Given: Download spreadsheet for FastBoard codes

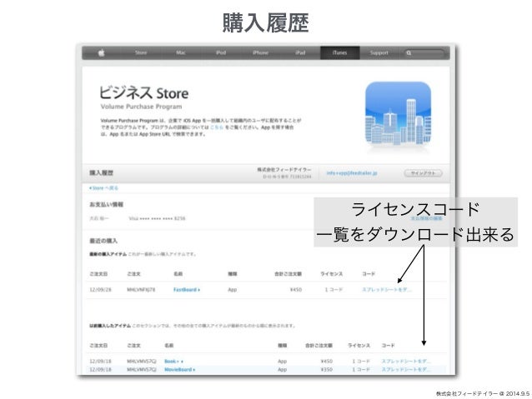Looking at the screenshot, I should (x=387, y=290).
